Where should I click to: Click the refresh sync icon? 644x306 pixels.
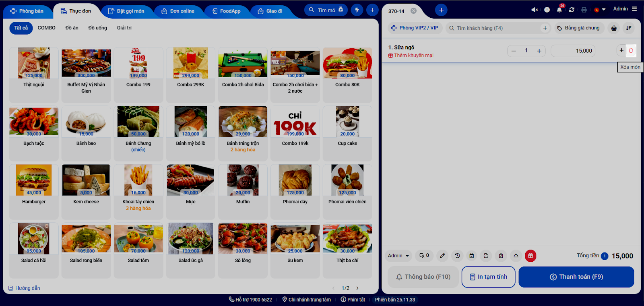pyautogui.click(x=572, y=10)
